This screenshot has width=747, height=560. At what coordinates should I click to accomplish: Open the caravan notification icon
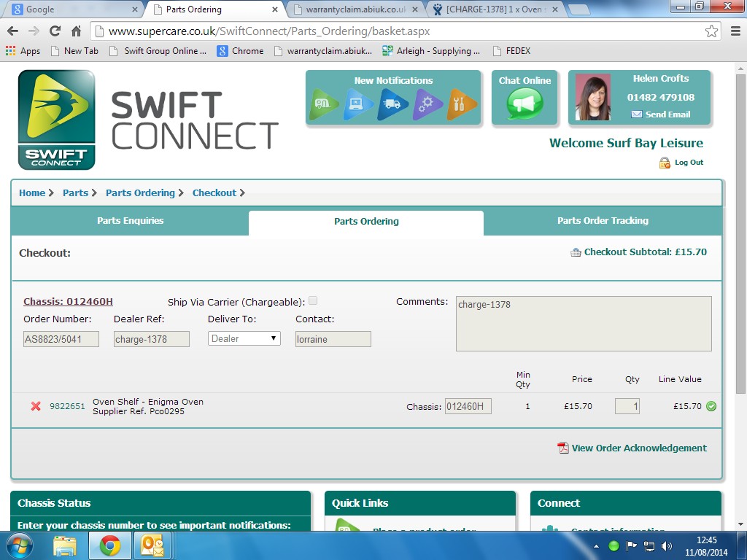pyautogui.click(x=323, y=104)
